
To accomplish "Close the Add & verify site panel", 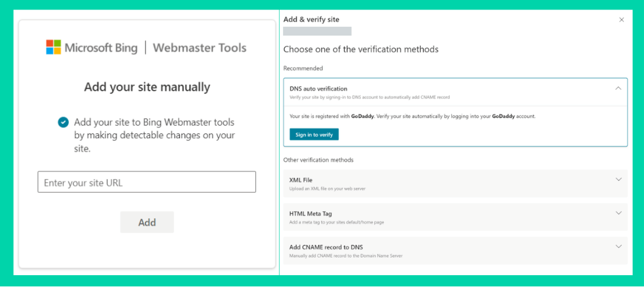I will coord(621,20).
